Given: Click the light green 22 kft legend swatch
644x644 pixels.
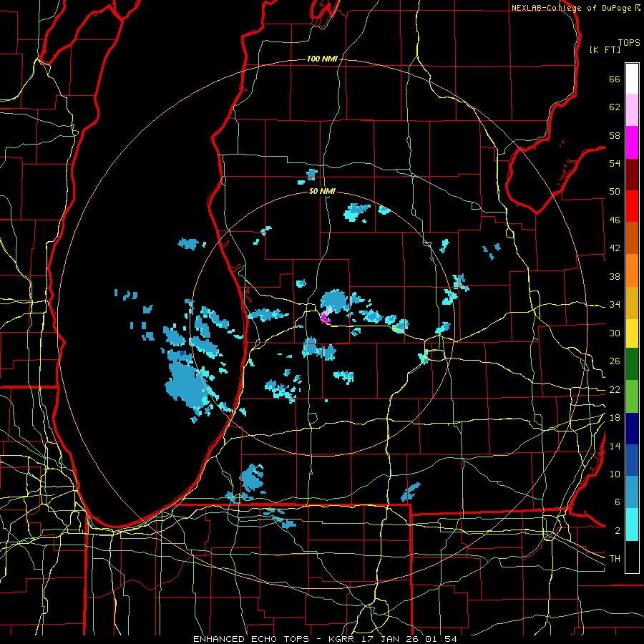Looking at the screenshot, I should click(632, 396).
